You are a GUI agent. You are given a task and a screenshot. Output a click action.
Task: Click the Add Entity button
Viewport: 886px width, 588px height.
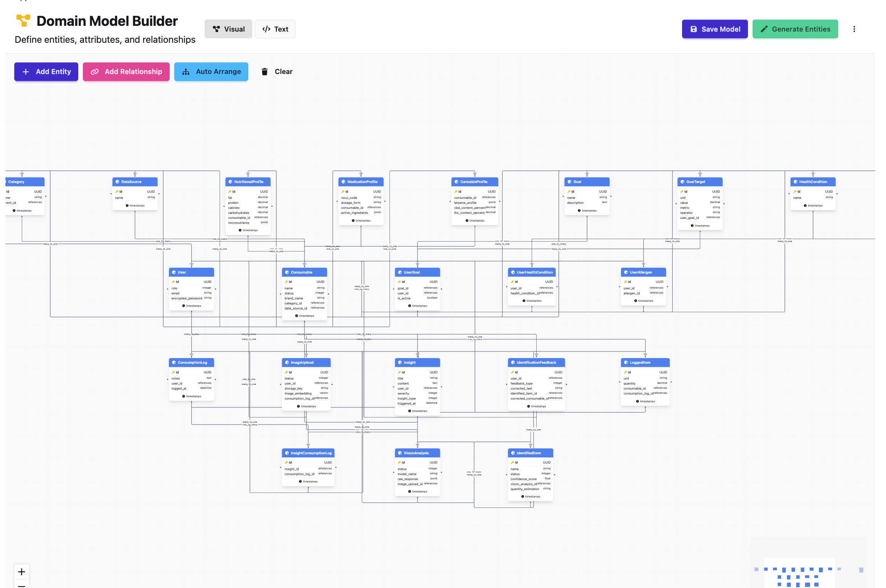(x=46, y=71)
